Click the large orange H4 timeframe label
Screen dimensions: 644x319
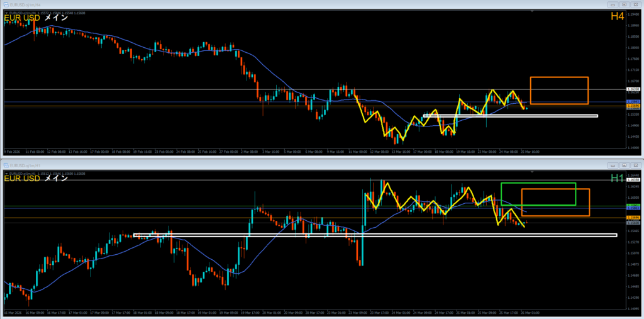(618, 17)
